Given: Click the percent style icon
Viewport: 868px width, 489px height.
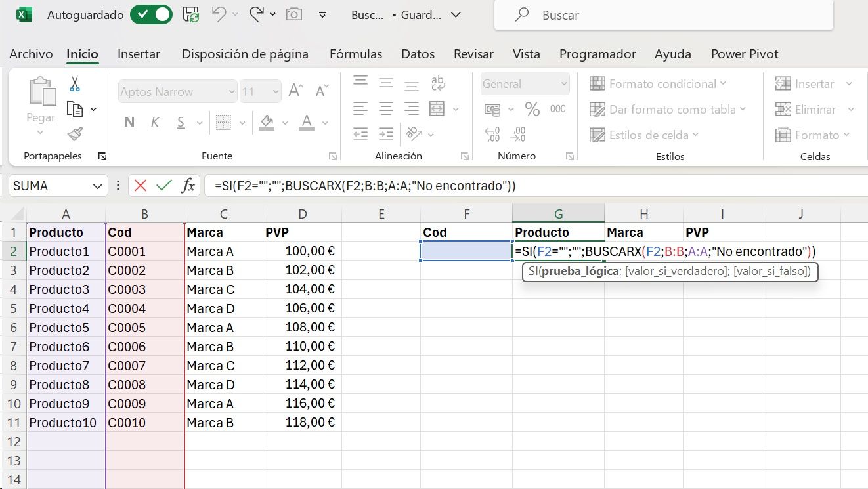Looking at the screenshot, I should click(x=532, y=109).
